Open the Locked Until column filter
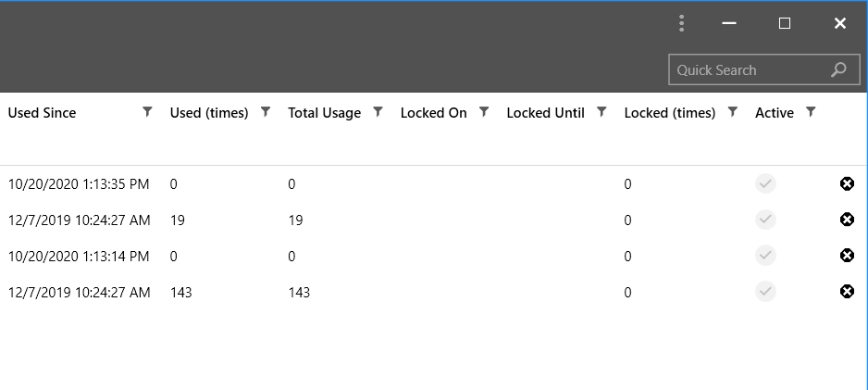The width and height of the screenshot is (868, 390). click(x=601, y=112)
